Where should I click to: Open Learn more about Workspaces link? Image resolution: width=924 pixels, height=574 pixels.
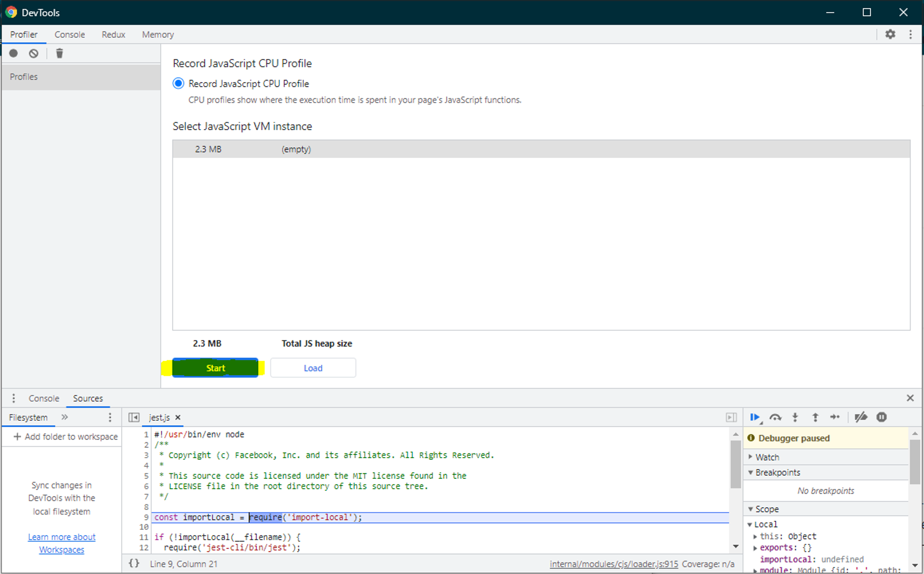pos(61,543)
